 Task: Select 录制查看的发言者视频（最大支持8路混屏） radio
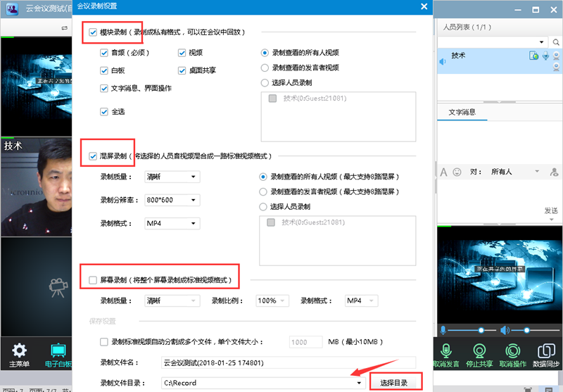pos(263,191)
